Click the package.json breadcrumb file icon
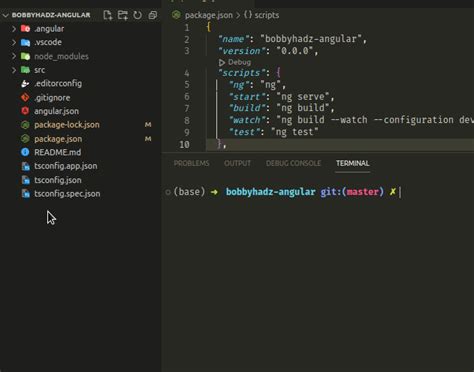This screenshot has width=474, height=372. coord(176,15)
